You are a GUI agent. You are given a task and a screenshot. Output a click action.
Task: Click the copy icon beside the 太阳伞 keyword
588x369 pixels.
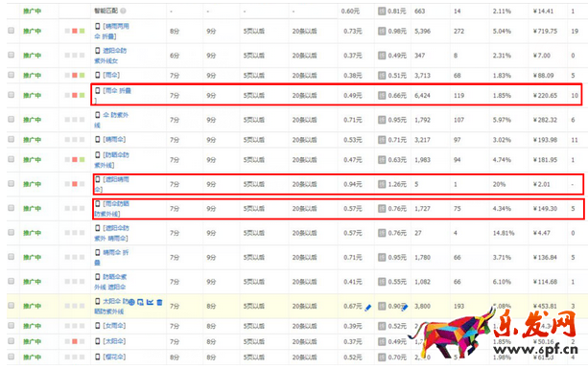tap(140, 302)
